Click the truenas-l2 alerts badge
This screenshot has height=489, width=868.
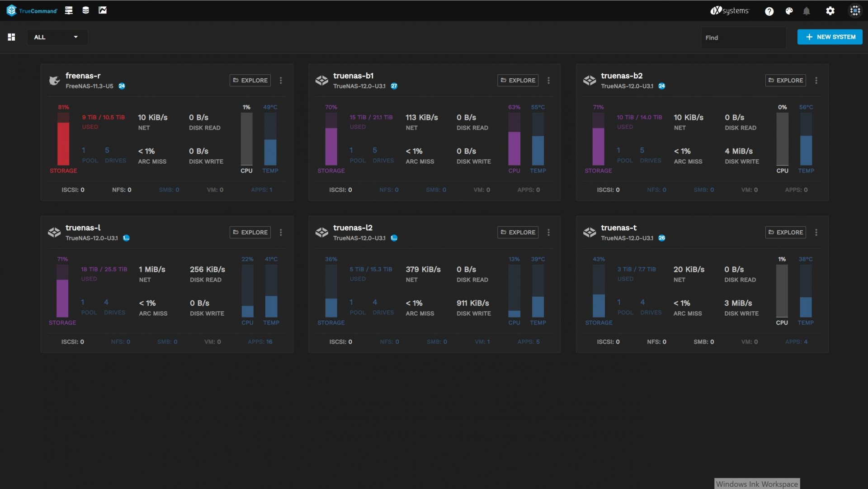[x=394, y=238]
